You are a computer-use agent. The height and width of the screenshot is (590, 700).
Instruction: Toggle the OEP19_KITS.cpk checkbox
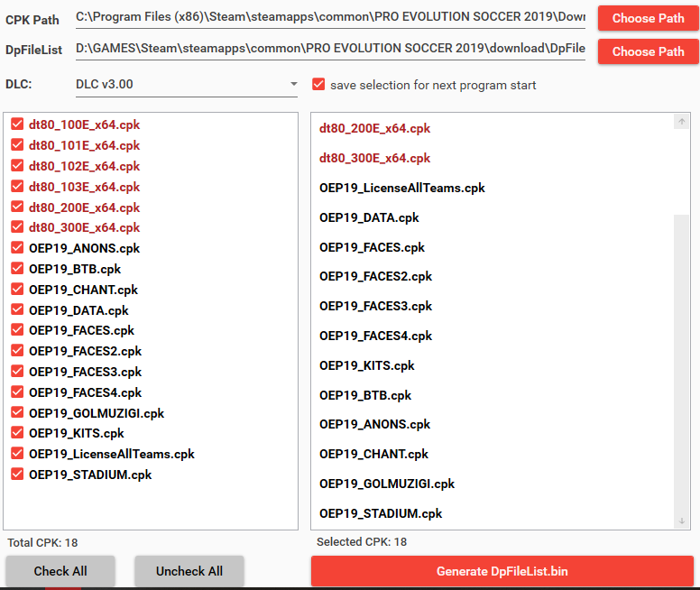click(17, 433)
